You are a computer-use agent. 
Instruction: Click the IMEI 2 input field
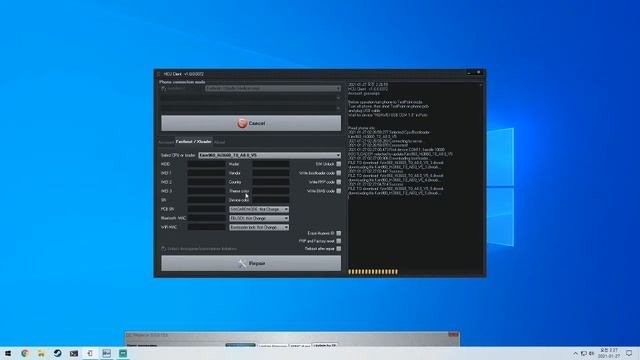(206, 182)
